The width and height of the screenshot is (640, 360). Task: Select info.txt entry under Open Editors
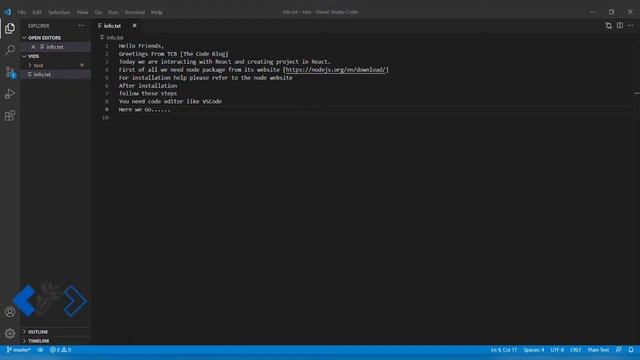pos(55,47)
